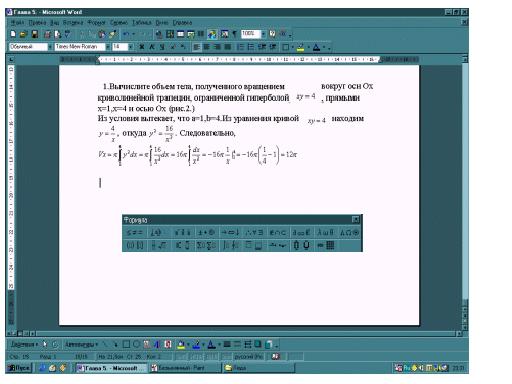Open the Файл menu
The width and height of the screenshot is (512, 384).
pyautogui.click(x=17, y=23)
